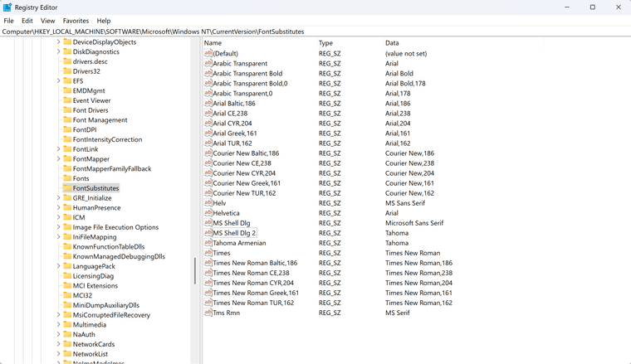631x364 pixels.
Task: Click the string icon beside Arabic Transparent Bold
Action: tap(208, 73)
